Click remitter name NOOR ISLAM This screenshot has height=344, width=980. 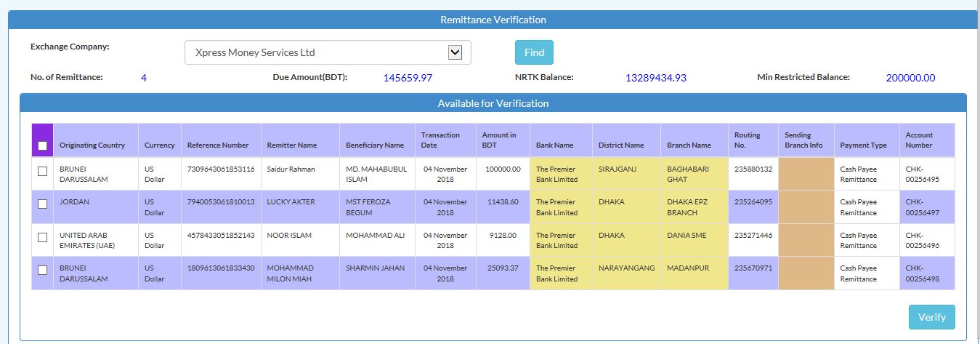tap(288, 235)
